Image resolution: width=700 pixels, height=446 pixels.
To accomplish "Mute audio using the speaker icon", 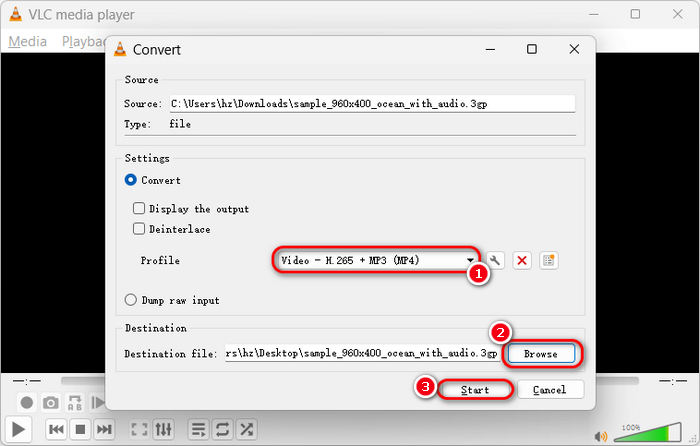I will (601, 436).
